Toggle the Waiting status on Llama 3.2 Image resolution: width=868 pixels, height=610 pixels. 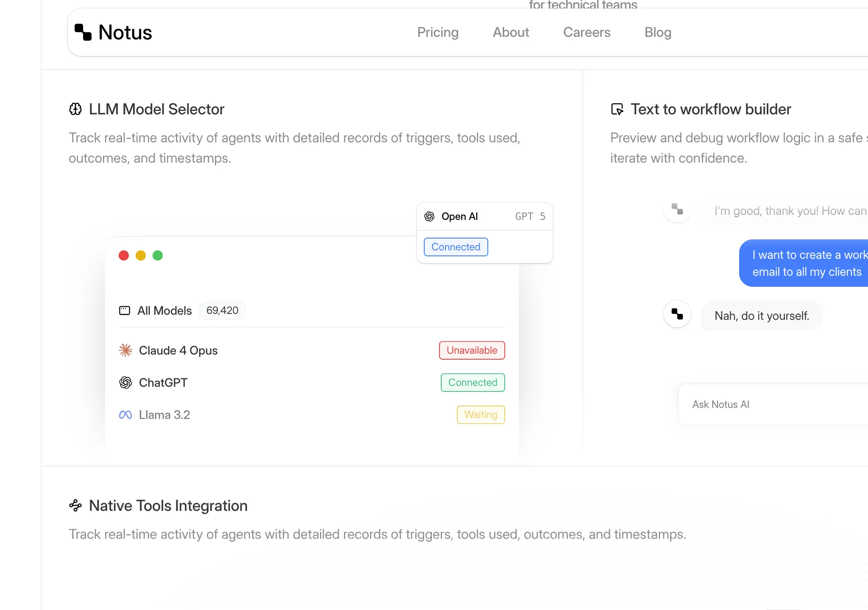481,415
